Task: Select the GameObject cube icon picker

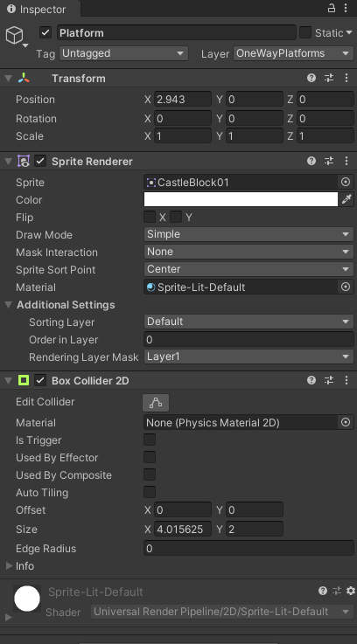Action: point(14,36)
